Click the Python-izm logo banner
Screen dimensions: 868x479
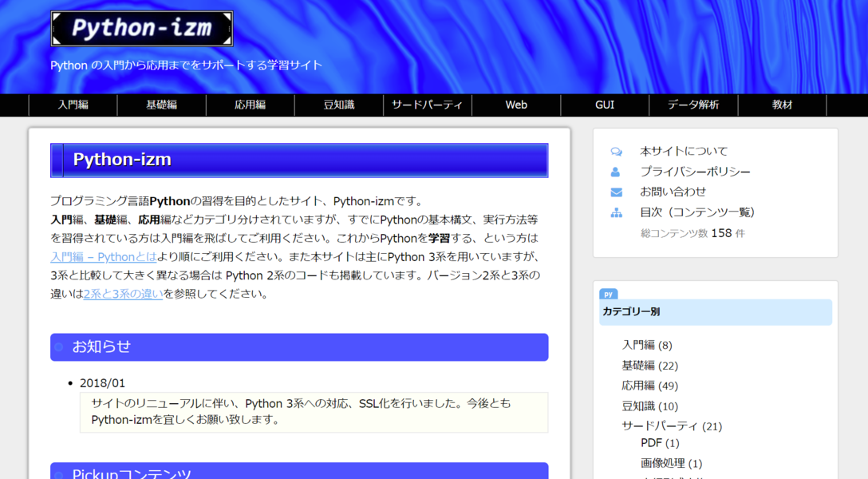[142, 28]
